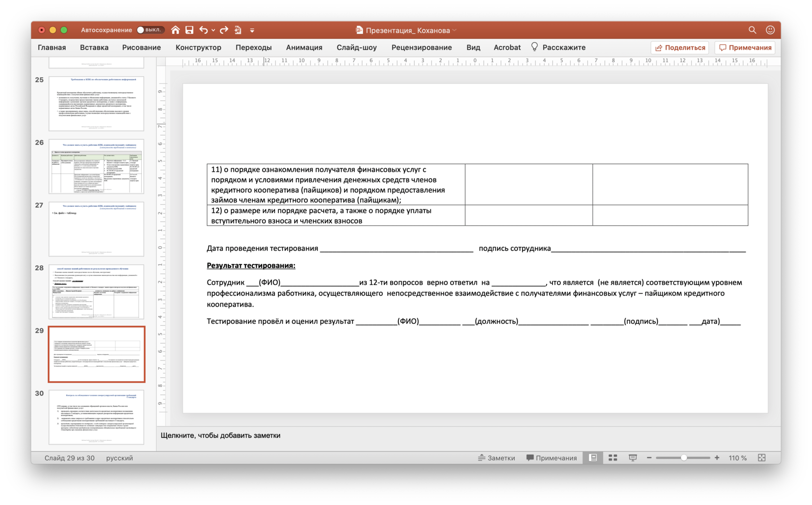Redo the last action
Image resolution: width=812 pixels, height=505 pixels.
tap(224, 30)
